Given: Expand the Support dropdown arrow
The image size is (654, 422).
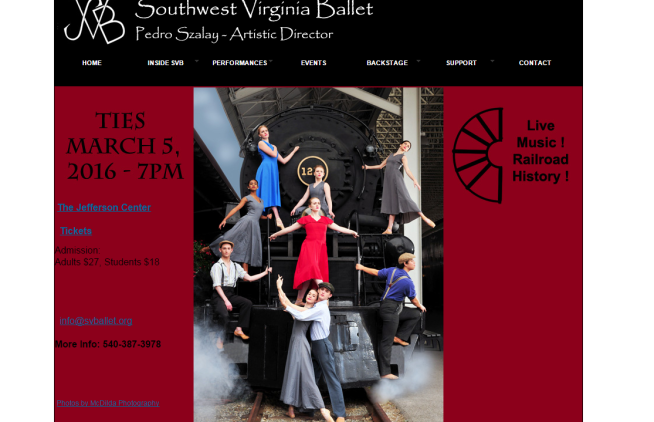Looking at the screenshot, I should [492, 61].
